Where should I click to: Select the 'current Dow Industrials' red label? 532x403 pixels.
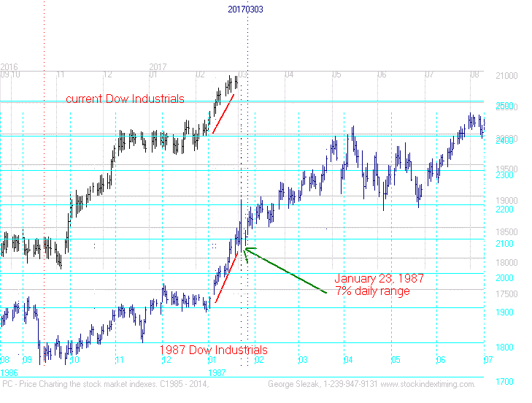click(x=125, y=99)
